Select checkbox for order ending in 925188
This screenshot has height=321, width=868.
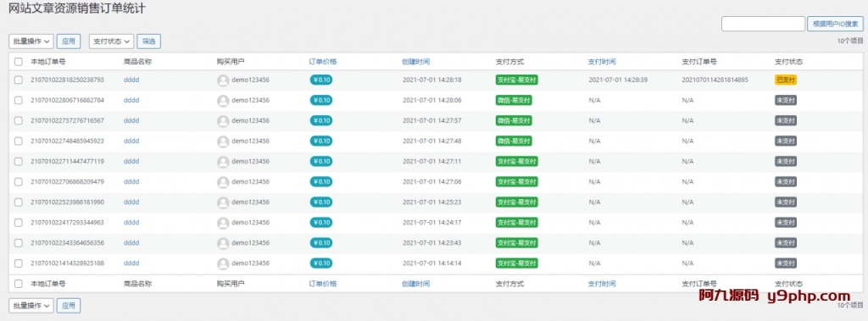pyautogui.click(x=19, y=263)
